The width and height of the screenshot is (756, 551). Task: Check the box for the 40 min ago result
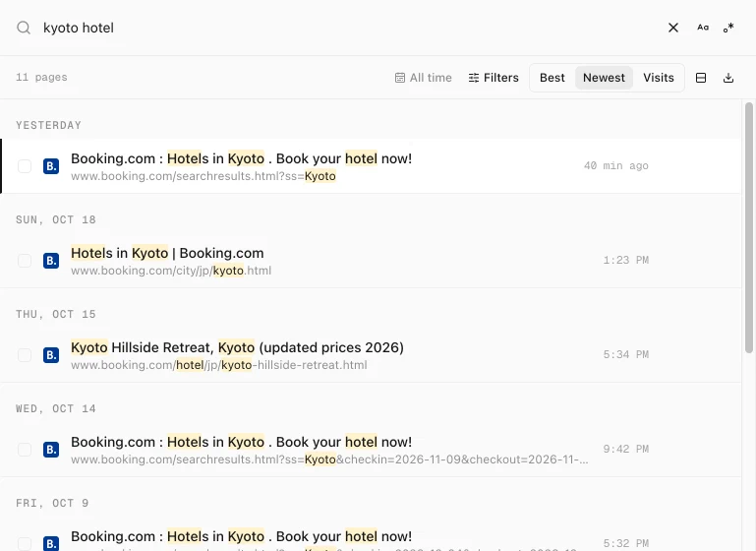[25, 166]
